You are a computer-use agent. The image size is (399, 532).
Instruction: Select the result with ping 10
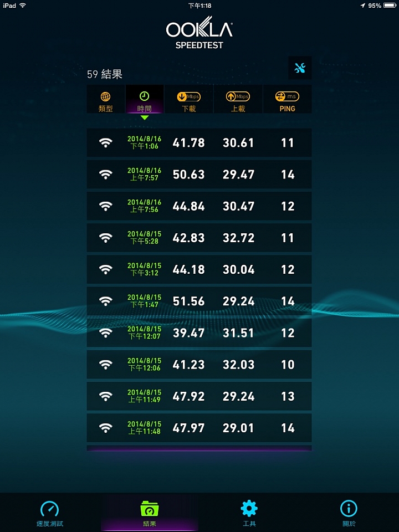point(199,365)
